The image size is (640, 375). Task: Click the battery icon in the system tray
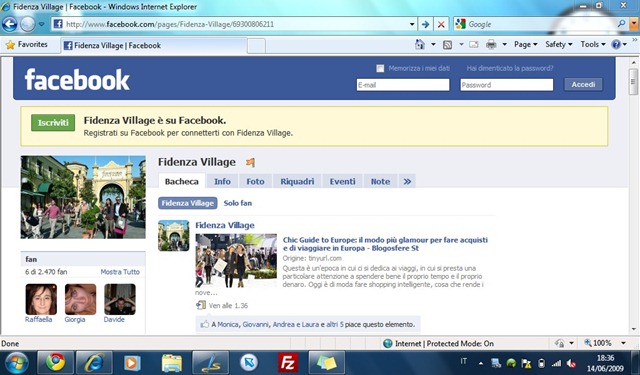(x=542, y=363)
